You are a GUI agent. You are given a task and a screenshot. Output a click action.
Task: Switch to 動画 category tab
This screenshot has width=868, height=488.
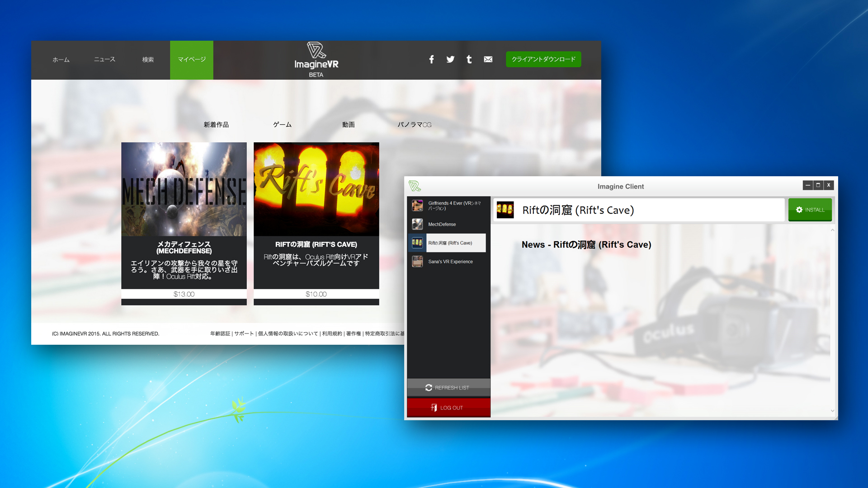coord(348,125)
